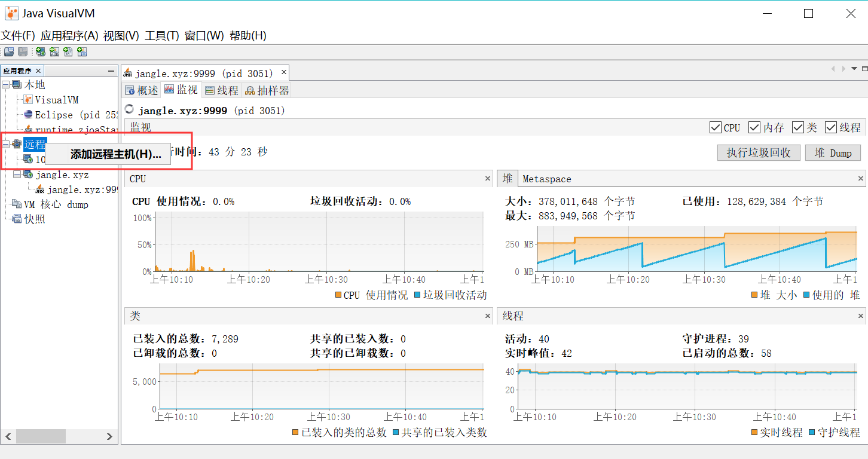Close the 线程 threads chart panel

click(861, 316)
